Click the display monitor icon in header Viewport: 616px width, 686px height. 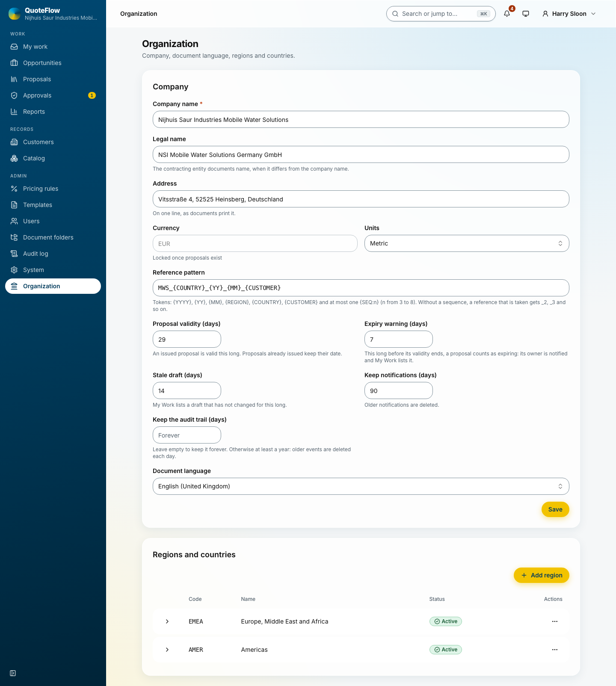point(526,14)
